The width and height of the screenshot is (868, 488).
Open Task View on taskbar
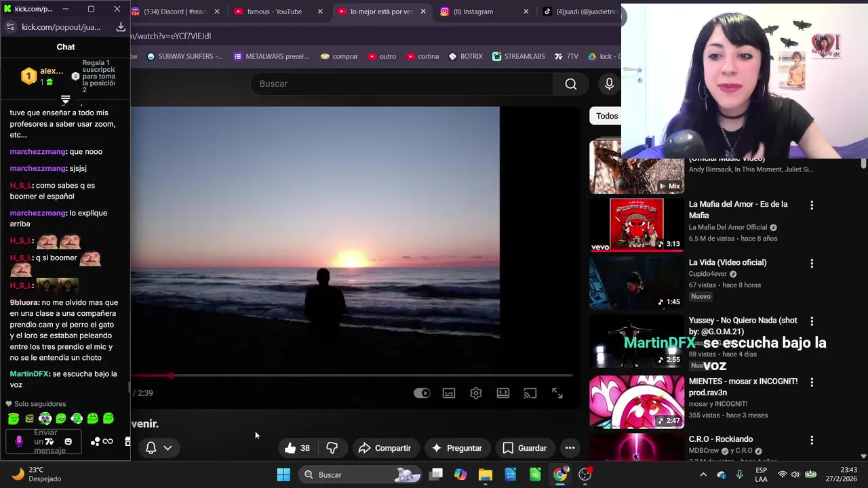pos(436,474)
